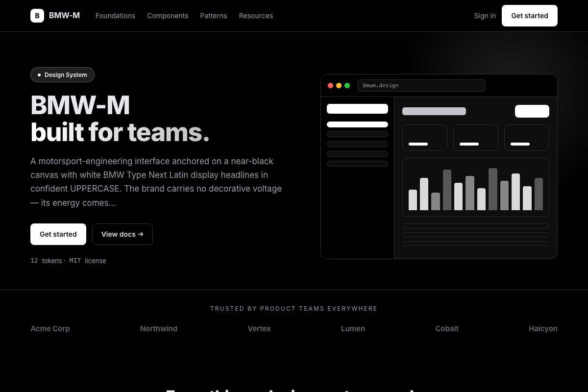Screen dimensions: 588x392
Task: Click Get started in the header
Action: pos(530,16)
